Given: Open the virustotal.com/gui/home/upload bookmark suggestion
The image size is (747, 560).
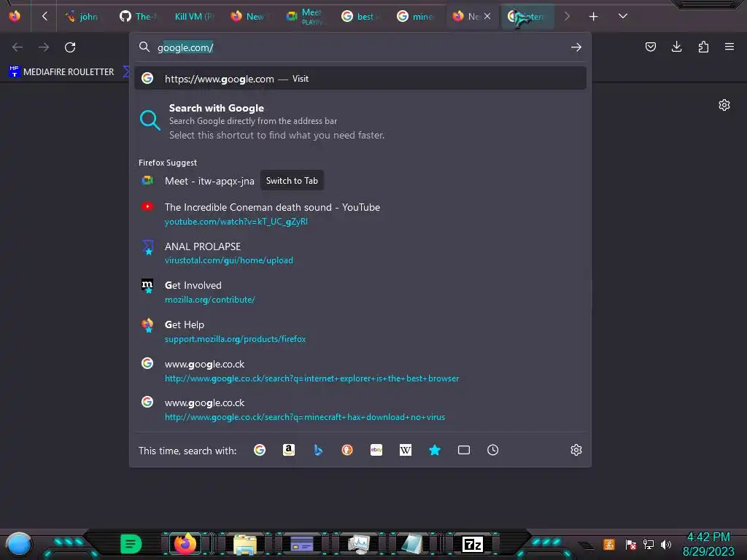Looking at the screenshot, I should click(360, 253).
